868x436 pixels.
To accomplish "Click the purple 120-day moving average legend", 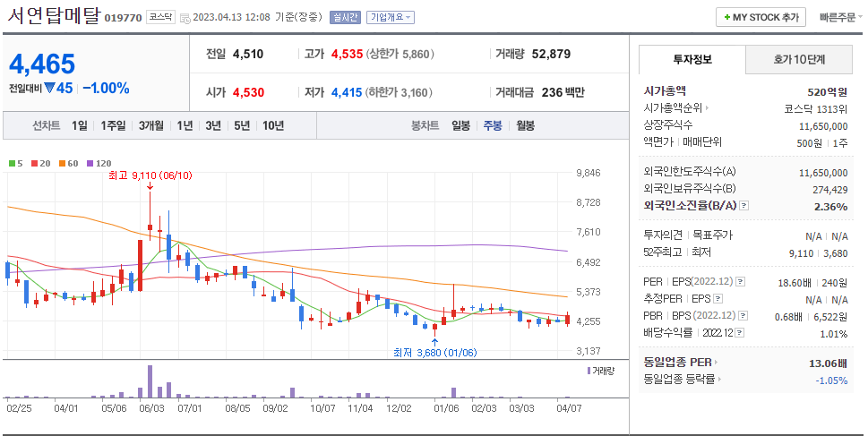I will coord(99,164).
